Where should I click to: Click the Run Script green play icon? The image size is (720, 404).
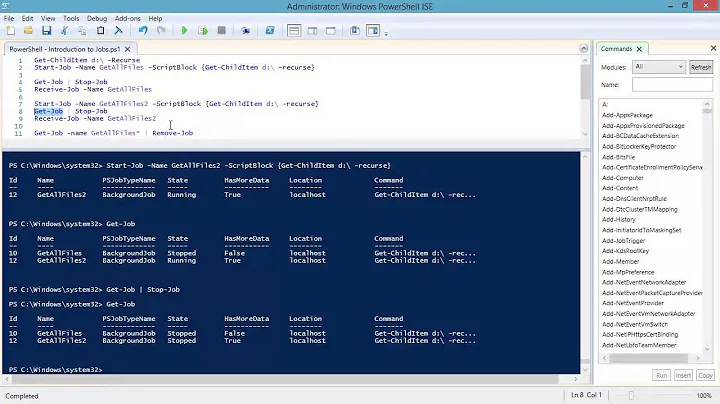pyautogui.click(x=184, y=31)
